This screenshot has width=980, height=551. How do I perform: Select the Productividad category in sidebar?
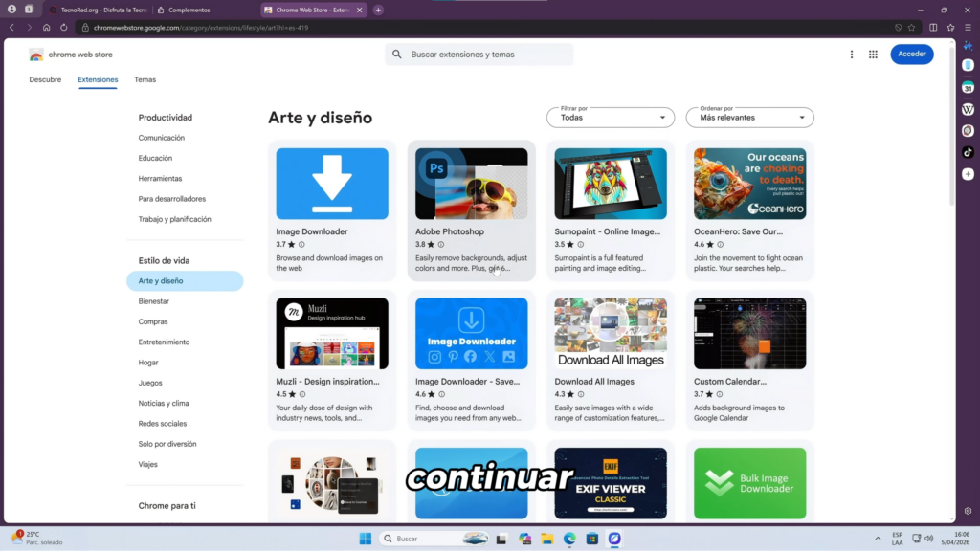pyautogui.click(x=165, y=117)
